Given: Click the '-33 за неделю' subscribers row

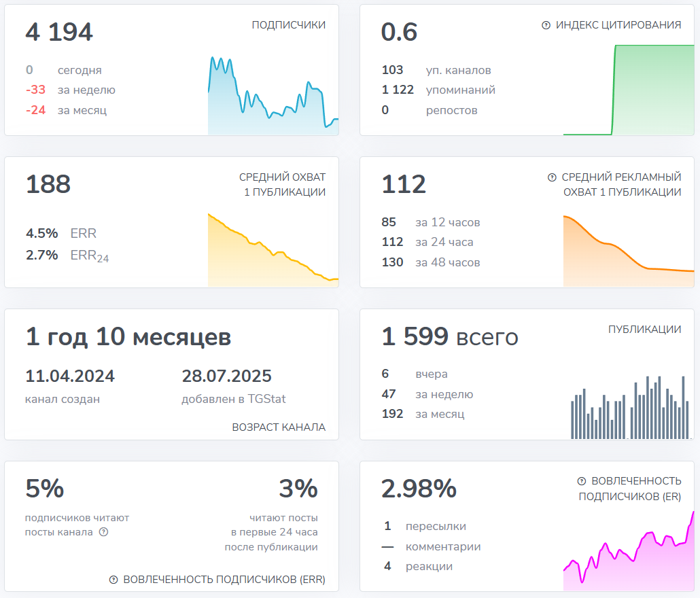Looking at the screenshot, I should coord(71,90).
